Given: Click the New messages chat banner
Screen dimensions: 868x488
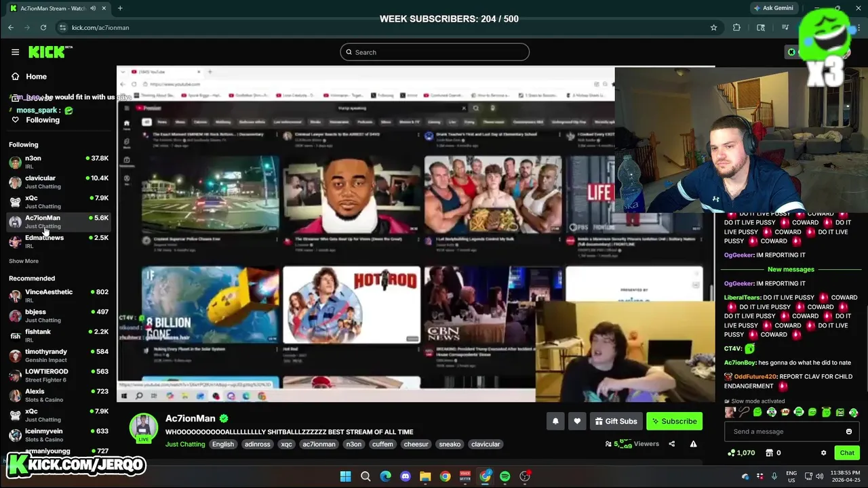Looking at the screenshot, I should coord(791,269).
